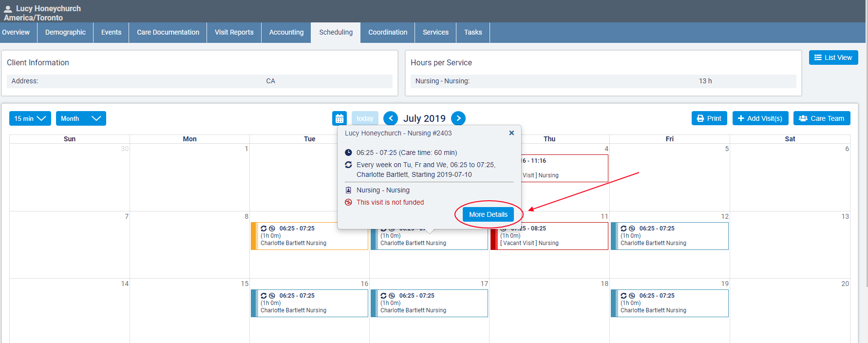Switch to List View
This screenshot has width=868, height=343.
tap(833, 57)
